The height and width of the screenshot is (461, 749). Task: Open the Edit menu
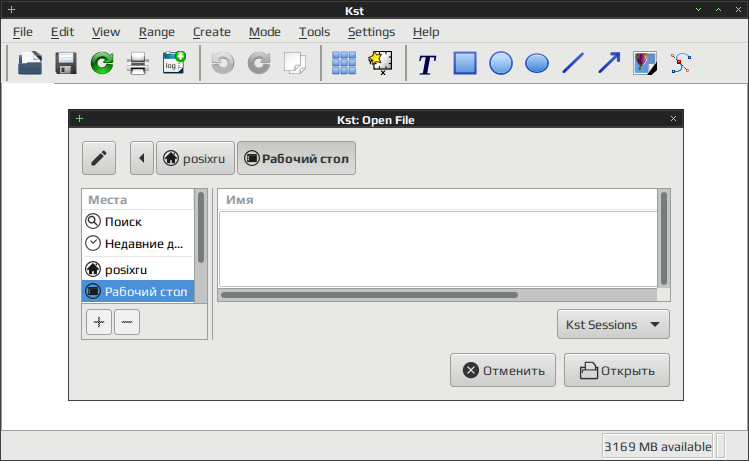[62, 32]
